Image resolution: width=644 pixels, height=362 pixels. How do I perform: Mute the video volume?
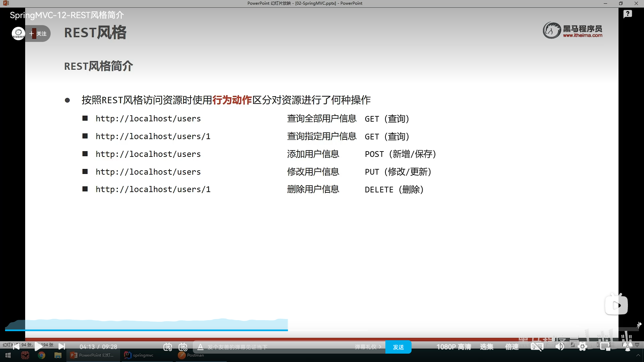click(560, 347)
